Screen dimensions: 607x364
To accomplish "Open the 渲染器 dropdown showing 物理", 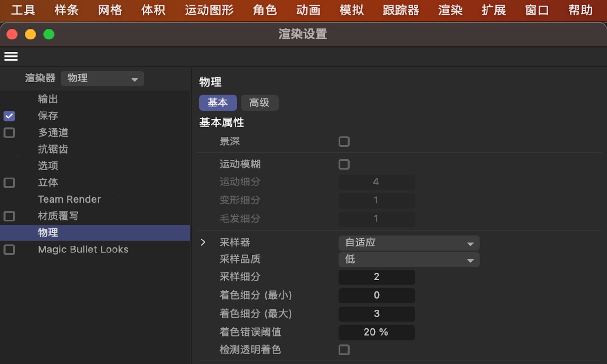I will click(102, 79).
